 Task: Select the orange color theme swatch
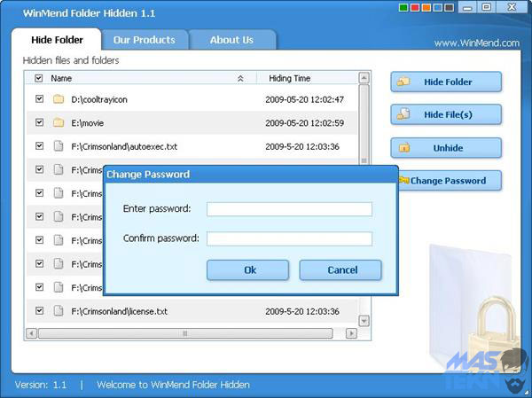426,7
